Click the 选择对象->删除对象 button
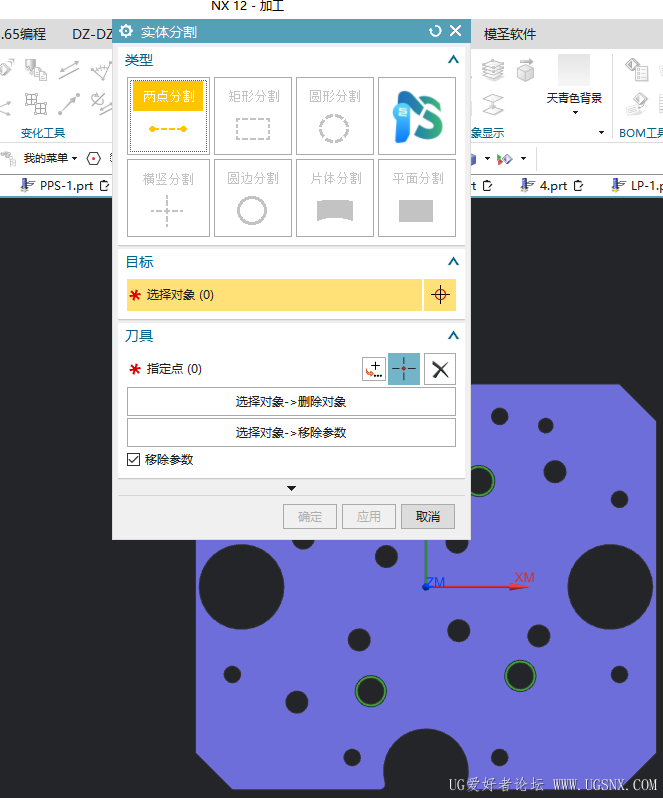 tap(291, 402)
